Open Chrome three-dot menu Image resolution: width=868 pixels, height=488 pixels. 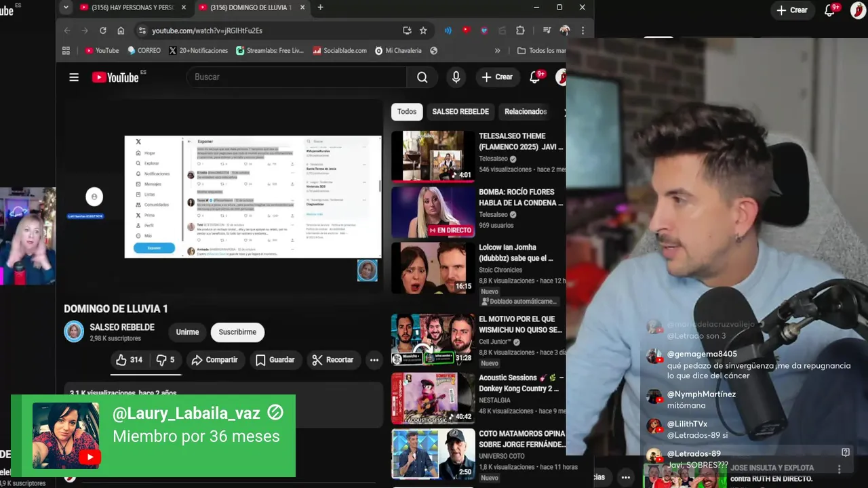583,30
